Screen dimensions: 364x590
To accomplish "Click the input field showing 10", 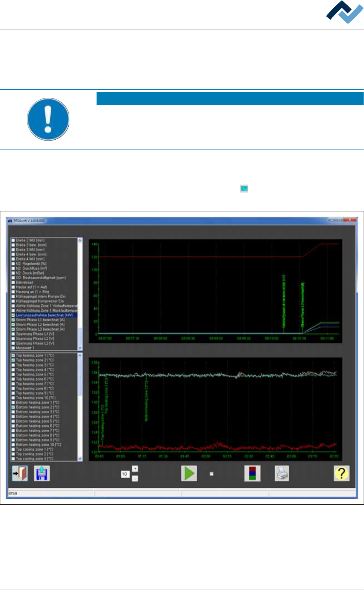I will [125, 474].
